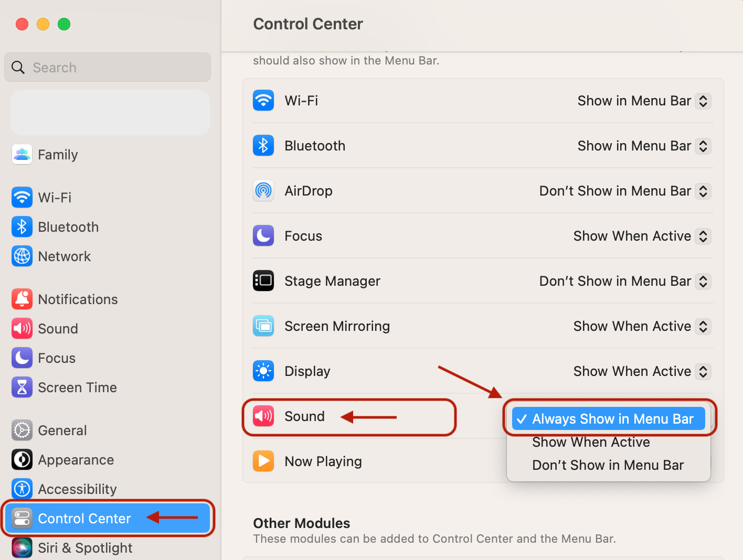Click the Search field in sidebar
743x560 pixels.
[108, 67]
